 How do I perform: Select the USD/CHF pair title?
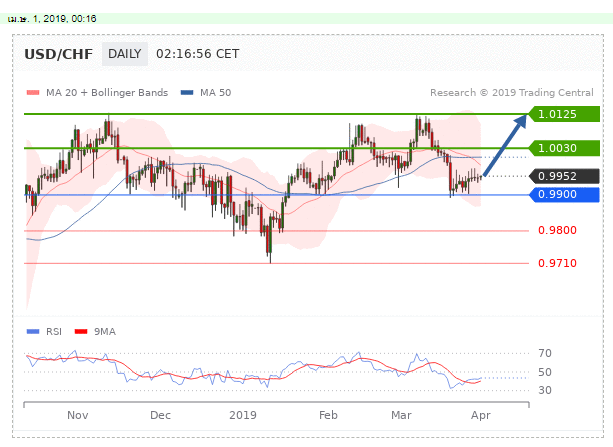coord(59,54)
